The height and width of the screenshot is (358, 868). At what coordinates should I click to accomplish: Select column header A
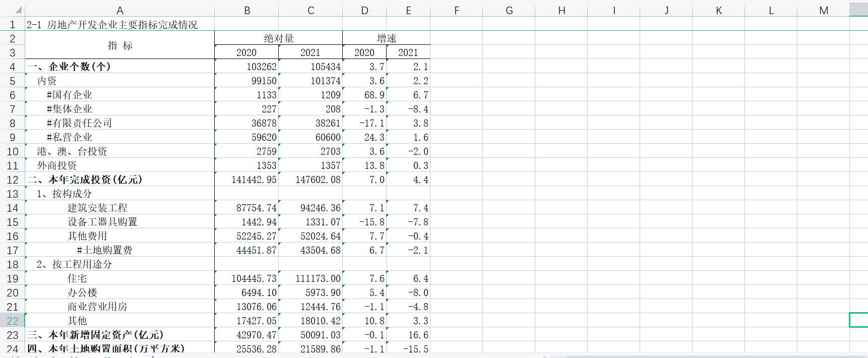point(119,10)
